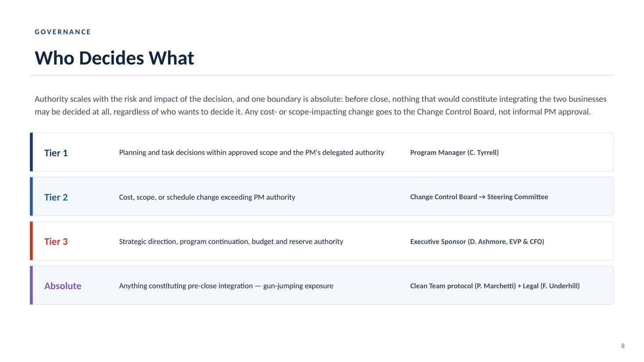Select the 'Who Decides What' title
Screen dimensions: 644x362
tap(115, 58)
